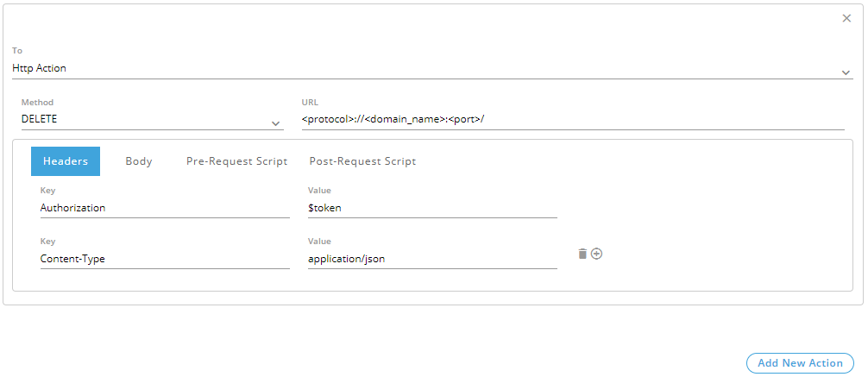
Task: Open the Post-Request Script tab
Action: point(362,161)
